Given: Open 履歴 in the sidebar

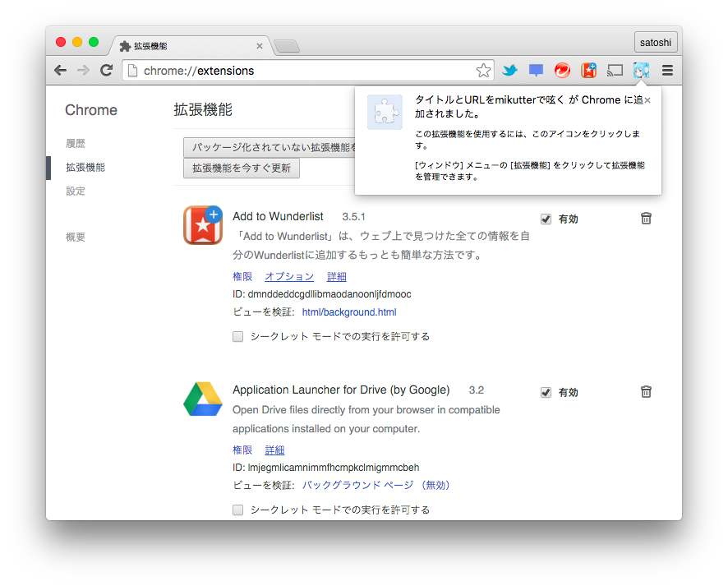Looking at the screenshot, I should click(x=76, y=144).
